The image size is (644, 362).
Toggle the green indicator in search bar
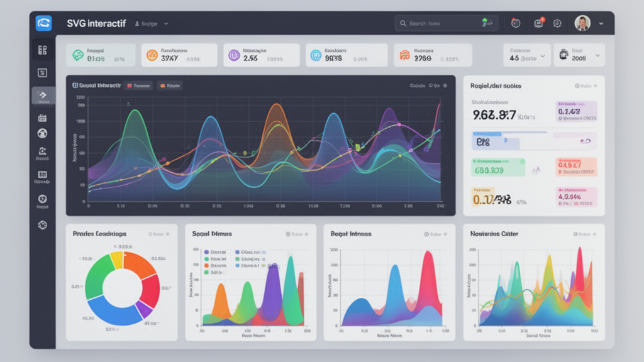[486, 23]
